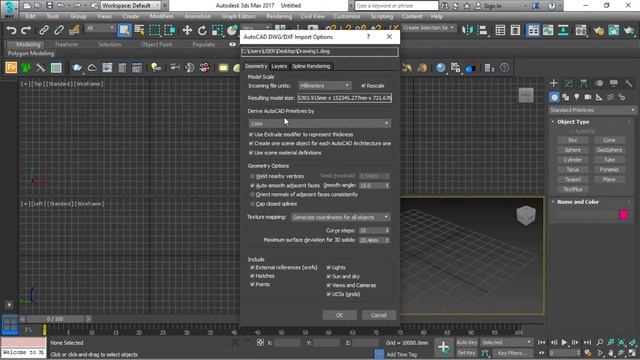Open the Hierarchy command panel tab
Screen dimensions: 640x360
click(584, 83)
